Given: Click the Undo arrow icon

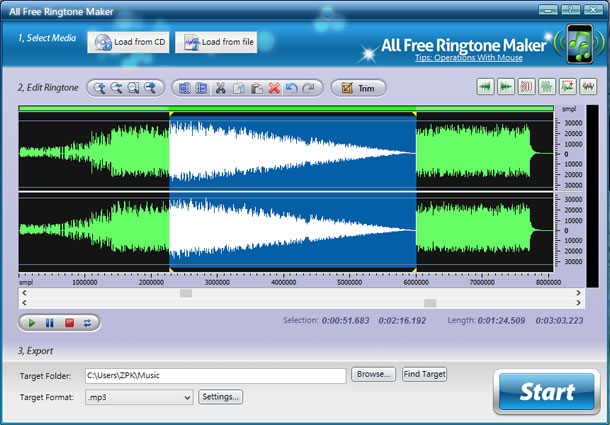Looking at the screenshot, I should click(x=290, y=88).
